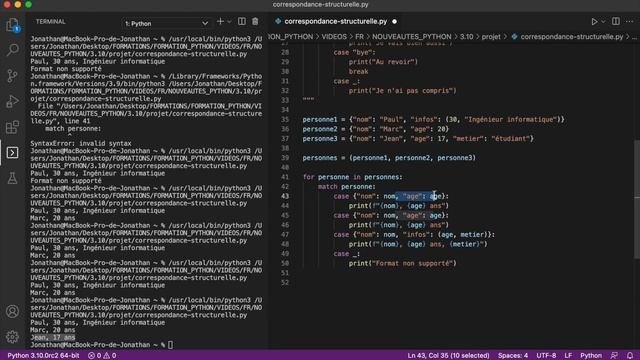Image resolution: width=640 pixels, height=360 pixels.
Task: Click highlighted 'Jean, 17 ans' terminal output
Action: [x=53, y=338]
